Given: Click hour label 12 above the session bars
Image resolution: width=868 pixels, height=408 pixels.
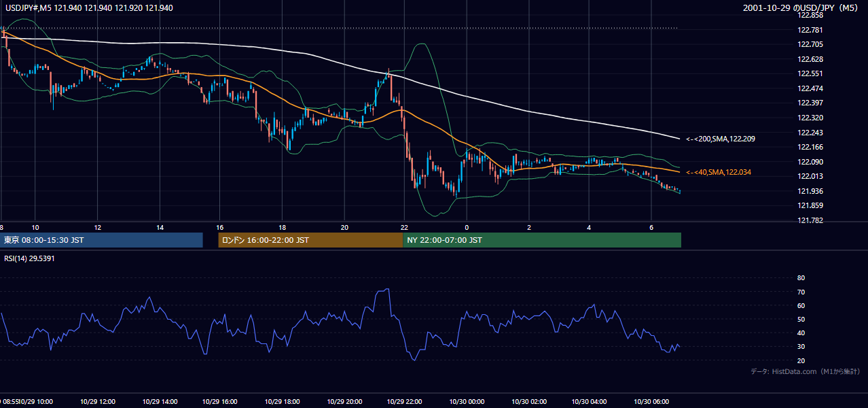Looking at the screenshot, I should click(98, 227).
